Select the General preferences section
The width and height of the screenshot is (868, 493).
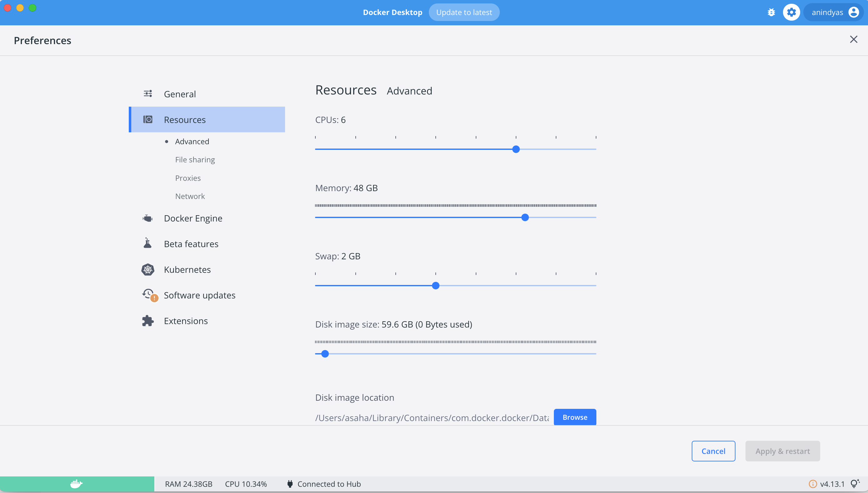point(180,94)
